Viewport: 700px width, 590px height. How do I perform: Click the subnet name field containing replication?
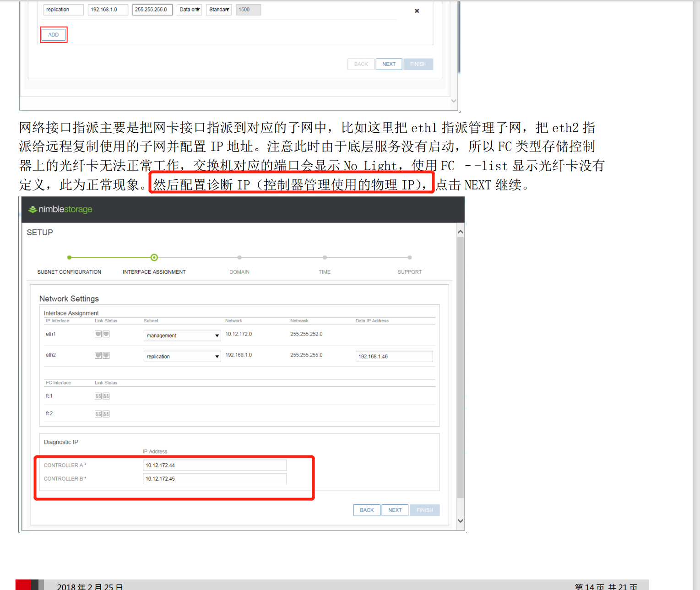click(x=64, y=10)
